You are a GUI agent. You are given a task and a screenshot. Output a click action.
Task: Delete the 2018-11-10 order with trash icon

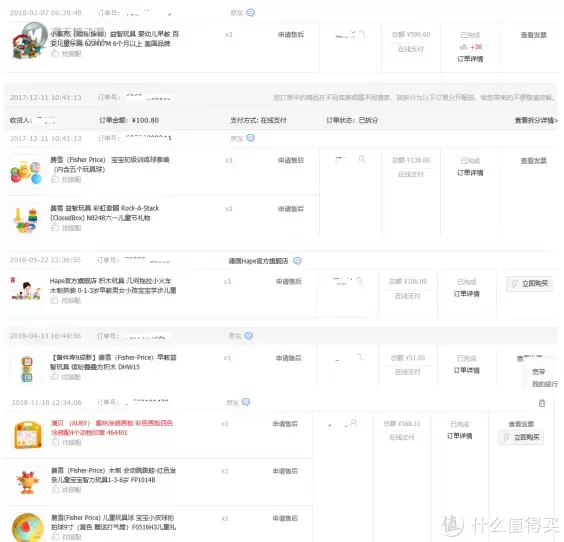(x=542, y=403)
